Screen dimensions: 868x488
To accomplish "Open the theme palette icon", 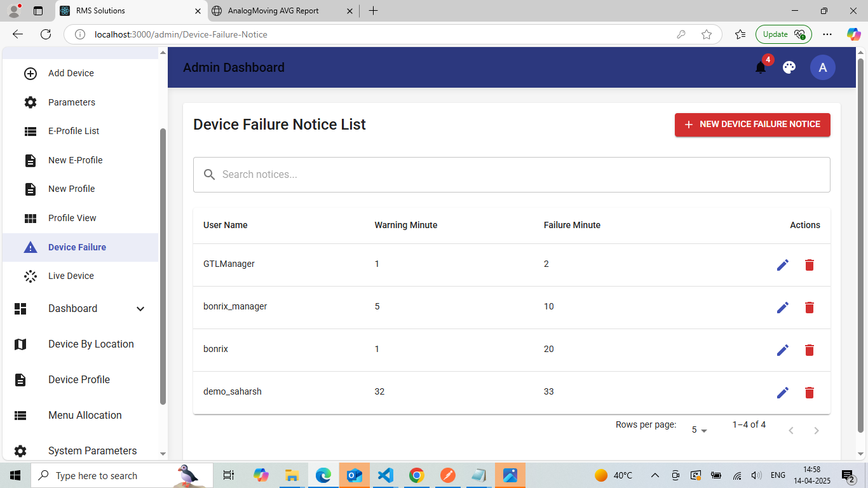I will point(789,67).
